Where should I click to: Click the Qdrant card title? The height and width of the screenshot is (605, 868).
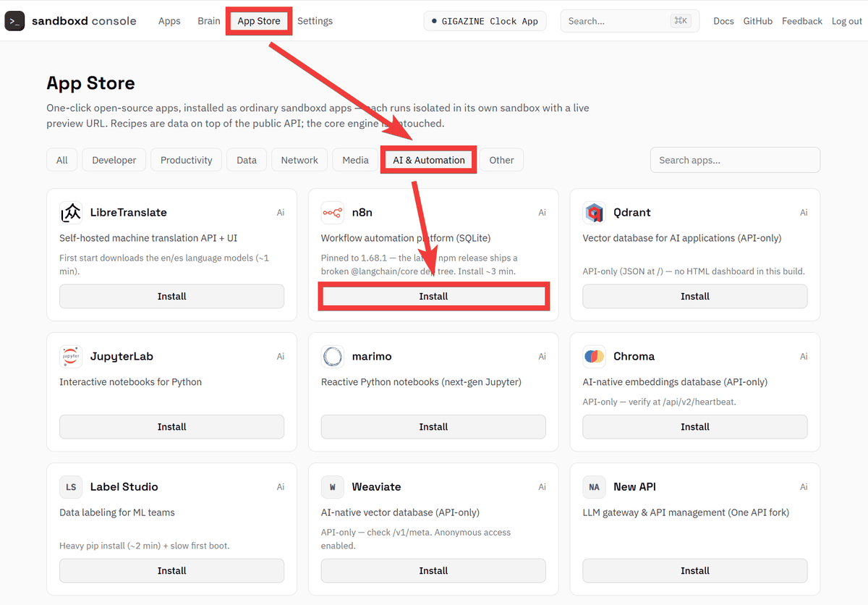(x=632, y=213)
